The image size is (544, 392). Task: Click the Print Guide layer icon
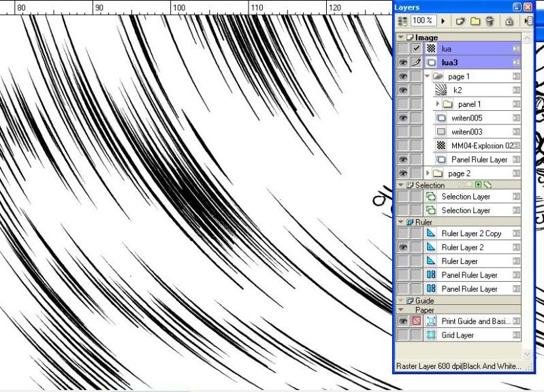click(x=431, y=321)
